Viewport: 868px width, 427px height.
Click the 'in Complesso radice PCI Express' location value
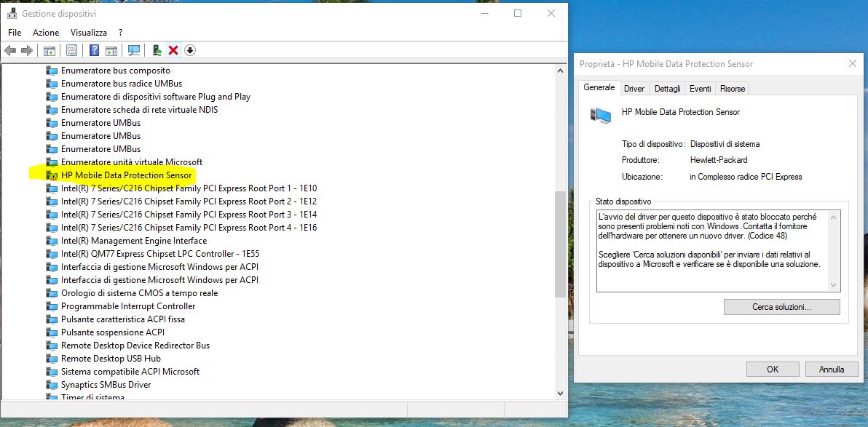746,177
